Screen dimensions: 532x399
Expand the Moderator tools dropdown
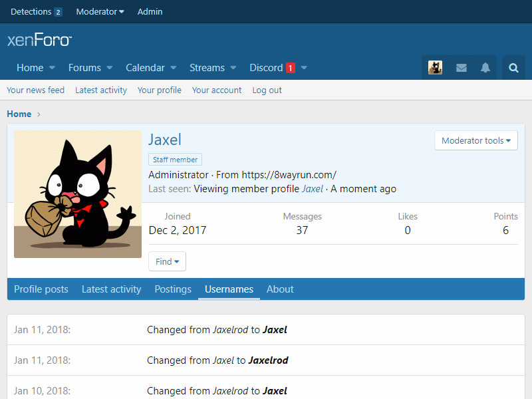[x=475, y=140]
